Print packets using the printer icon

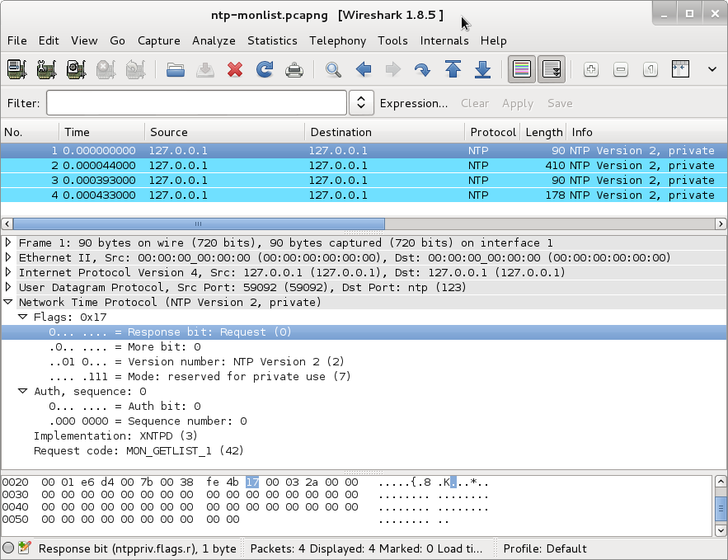(294, 69)
